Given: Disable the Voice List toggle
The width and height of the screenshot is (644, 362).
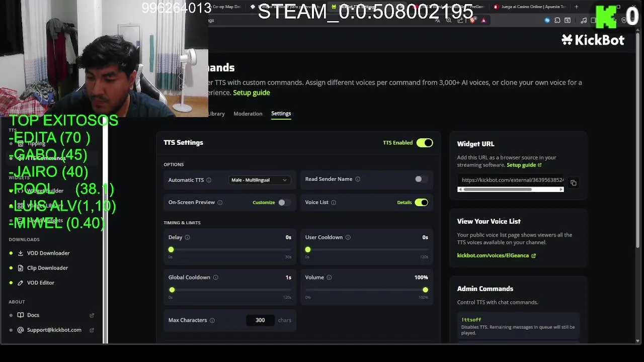Looking at the screenshot, I should [x=421, y=203].
